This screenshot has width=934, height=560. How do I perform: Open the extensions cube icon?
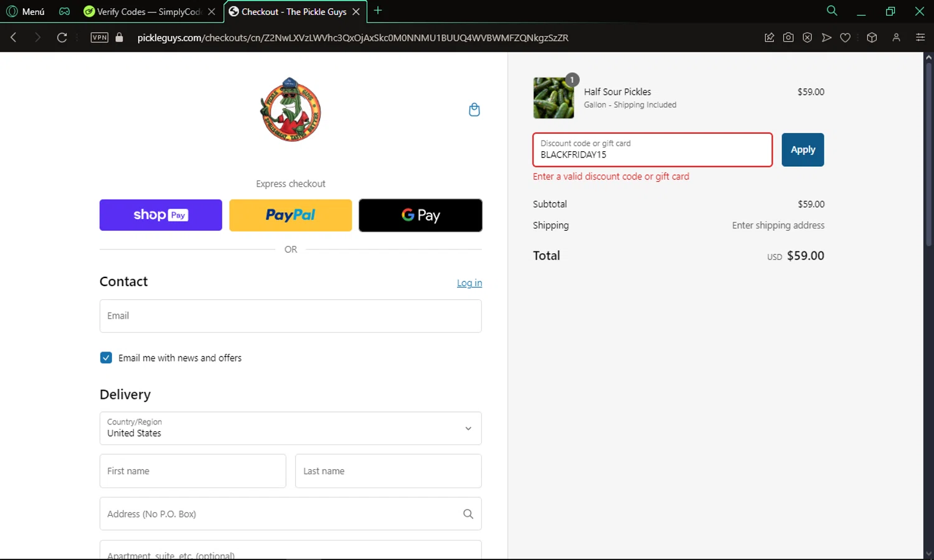(872, 37)
